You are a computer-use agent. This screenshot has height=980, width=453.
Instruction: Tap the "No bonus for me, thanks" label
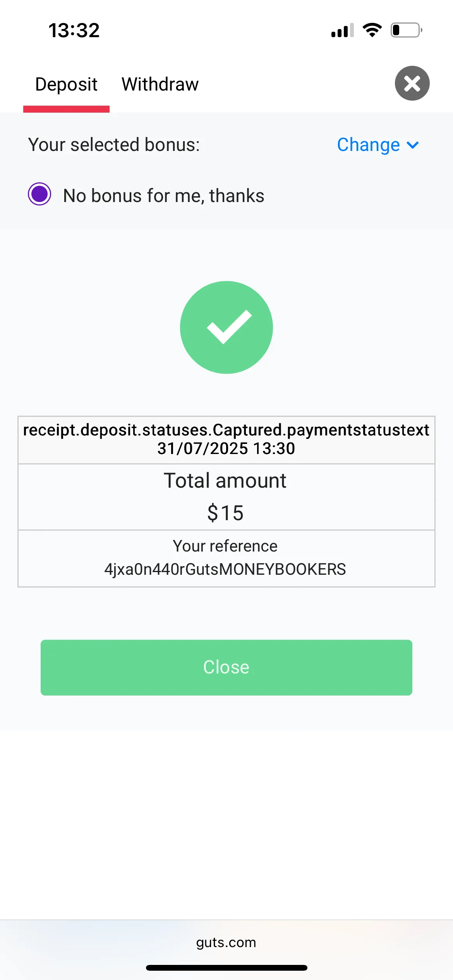tap(163, 195)
